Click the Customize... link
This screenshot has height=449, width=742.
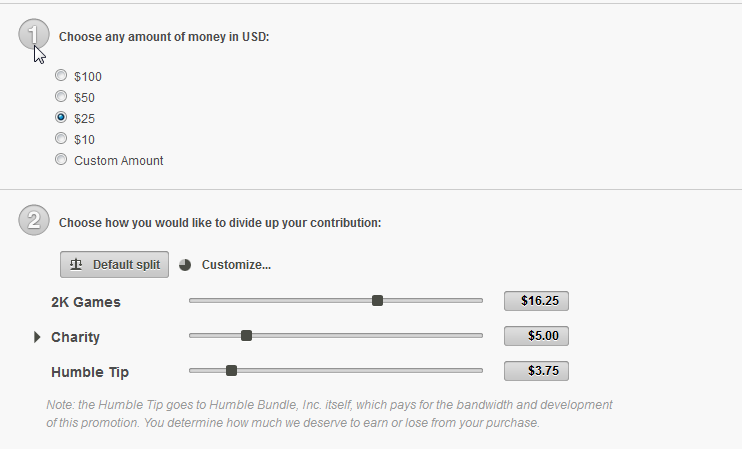236,265
